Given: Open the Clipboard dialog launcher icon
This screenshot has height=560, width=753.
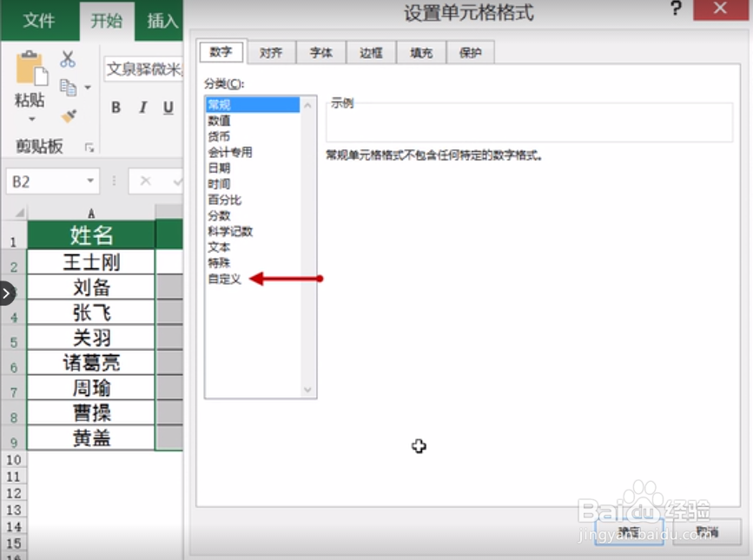Looking at the screenshot, I should pyautogui.click(x=90, y=147).
